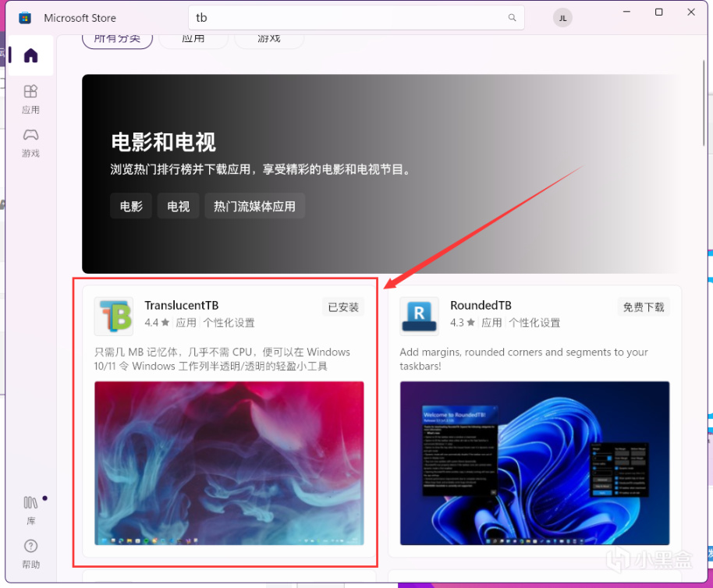The height and width of the screenshot is (588, 713).
Task: Click the 应用 label under TranslucentTB rating
Action: tap(186, 323)
